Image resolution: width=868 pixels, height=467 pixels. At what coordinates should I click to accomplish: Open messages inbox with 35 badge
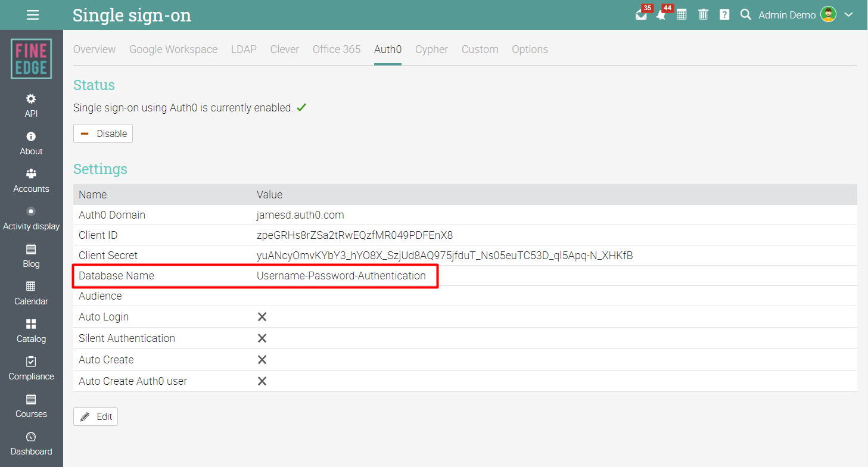click(x=641, y=15)
